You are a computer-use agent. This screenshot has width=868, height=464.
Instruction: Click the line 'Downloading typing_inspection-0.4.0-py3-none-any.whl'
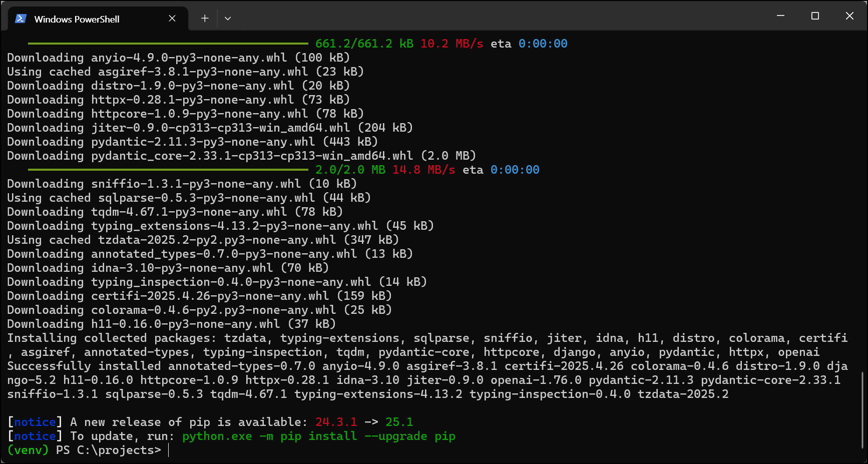pyautogui.click(x=217, y=282)
